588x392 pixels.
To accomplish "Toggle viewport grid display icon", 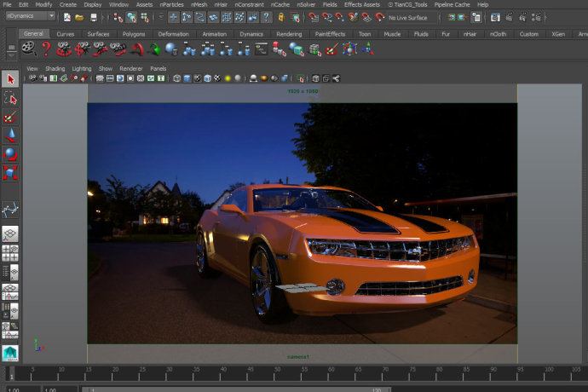I will pos(100,78).
